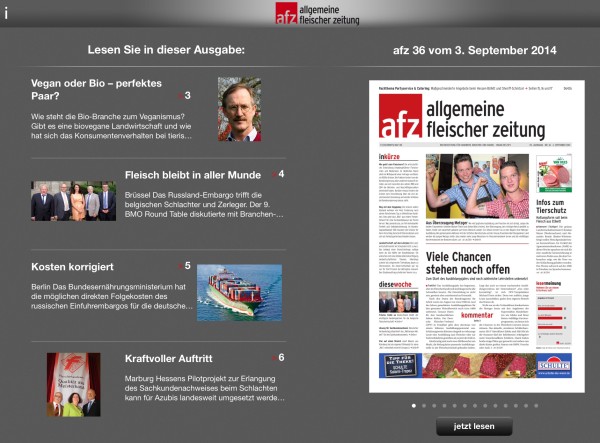Tap the info 'i' icon

tap(6, 14)
